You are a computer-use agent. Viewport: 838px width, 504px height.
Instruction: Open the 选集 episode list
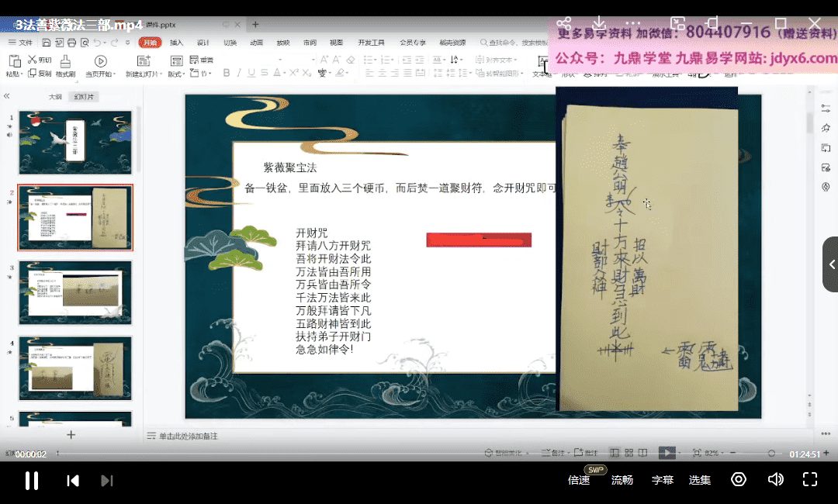click(699, 480)
